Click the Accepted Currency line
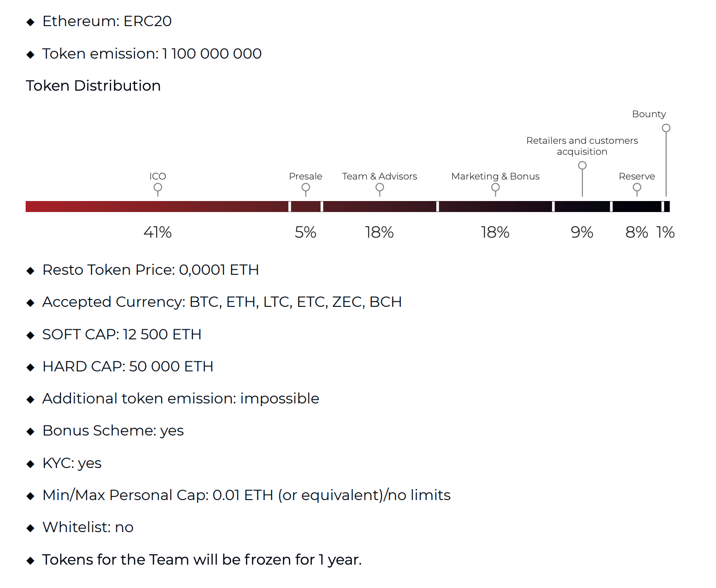This screenshot has height=588, width=716. point(222,302)
